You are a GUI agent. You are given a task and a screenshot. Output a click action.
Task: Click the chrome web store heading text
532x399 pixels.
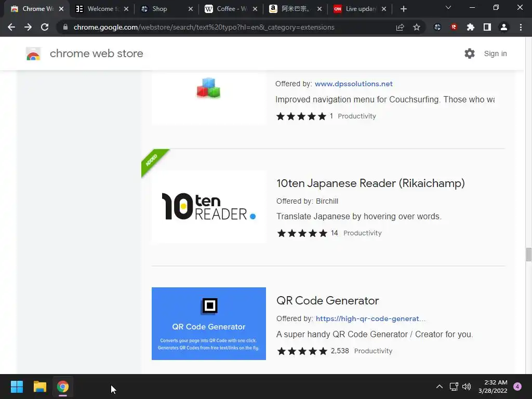(96, 54)
